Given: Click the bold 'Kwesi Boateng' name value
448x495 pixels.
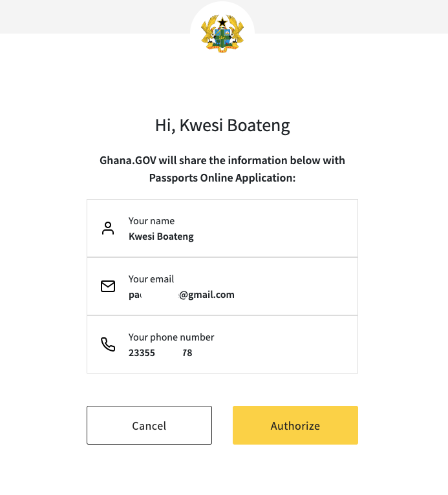Looking at the screenshot, I should tap(161, 237).
